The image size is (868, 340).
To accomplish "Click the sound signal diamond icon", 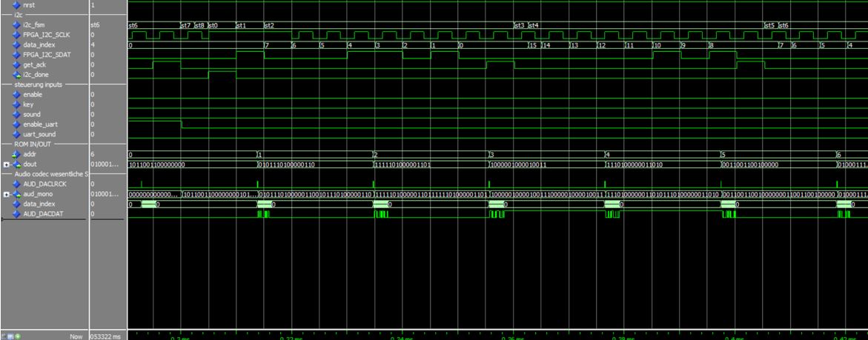I will coord(16,114).
